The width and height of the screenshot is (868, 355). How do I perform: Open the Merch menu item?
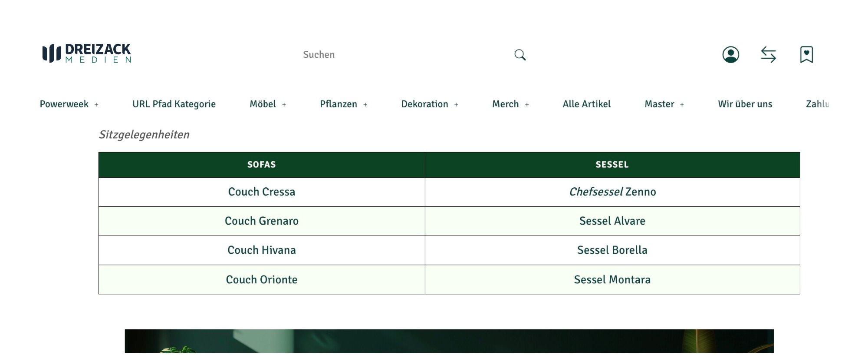(x=506, y=104)
